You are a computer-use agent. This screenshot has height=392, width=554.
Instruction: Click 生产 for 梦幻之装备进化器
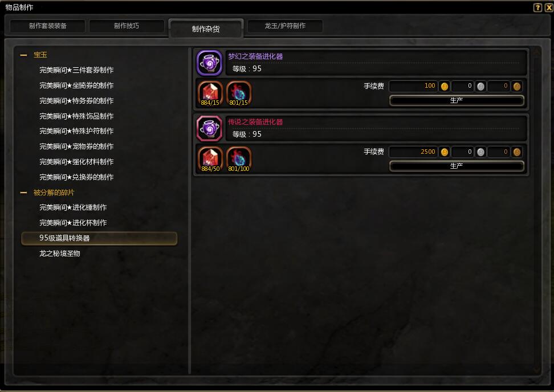coord(457,100)
